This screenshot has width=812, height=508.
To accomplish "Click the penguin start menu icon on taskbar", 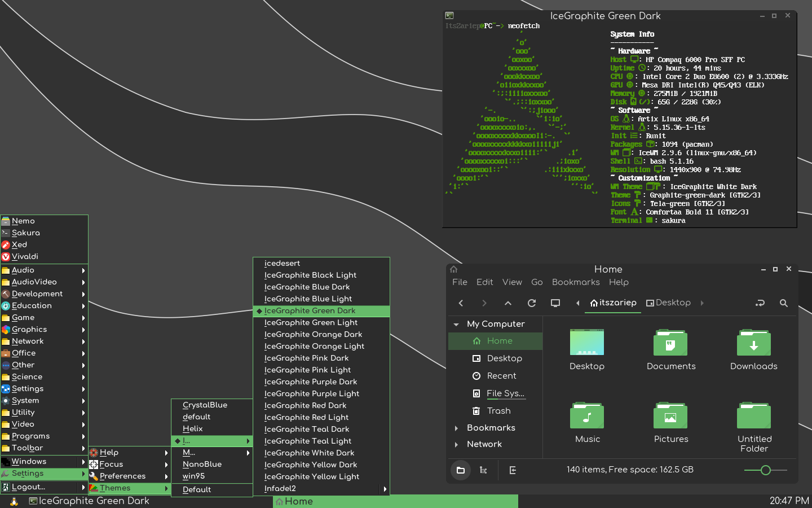I will pyautogui.click(x=14, y=501).
